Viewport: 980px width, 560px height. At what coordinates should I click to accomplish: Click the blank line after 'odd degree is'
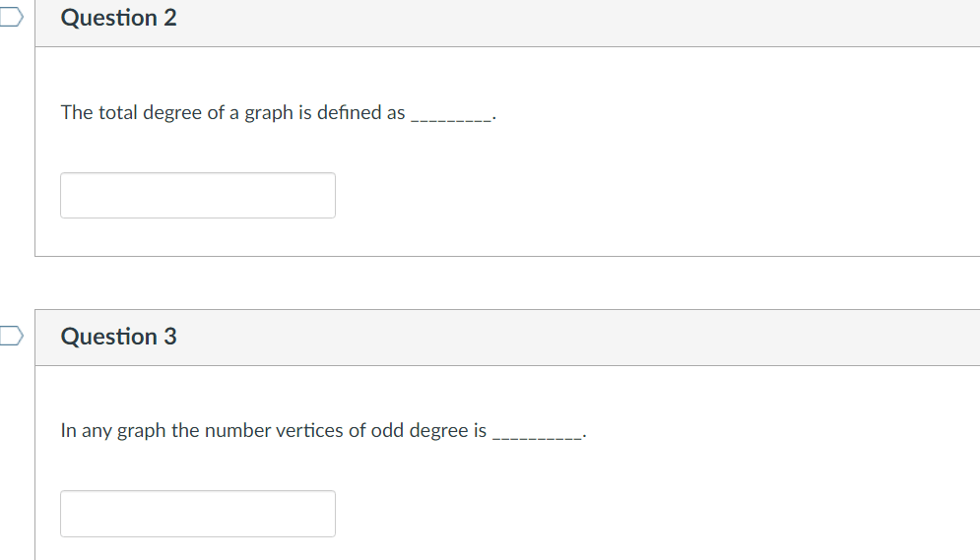click(x=538, y=436)
